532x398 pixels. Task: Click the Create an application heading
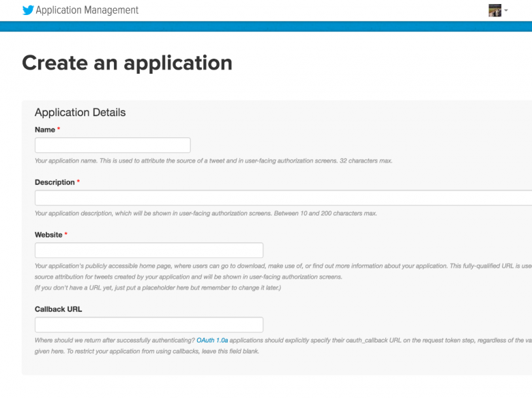(x=127, y=63)
